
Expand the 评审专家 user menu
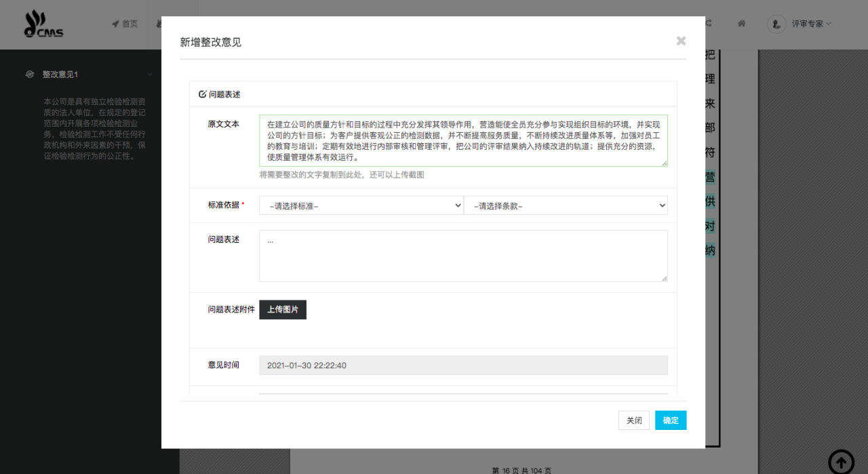811,24
